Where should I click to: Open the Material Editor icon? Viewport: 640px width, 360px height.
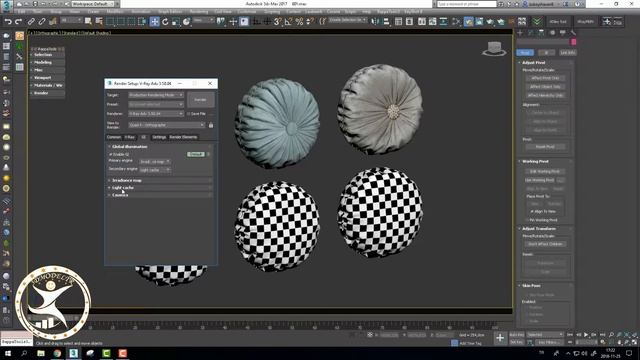pyautogui.click(x=456, y=22)
